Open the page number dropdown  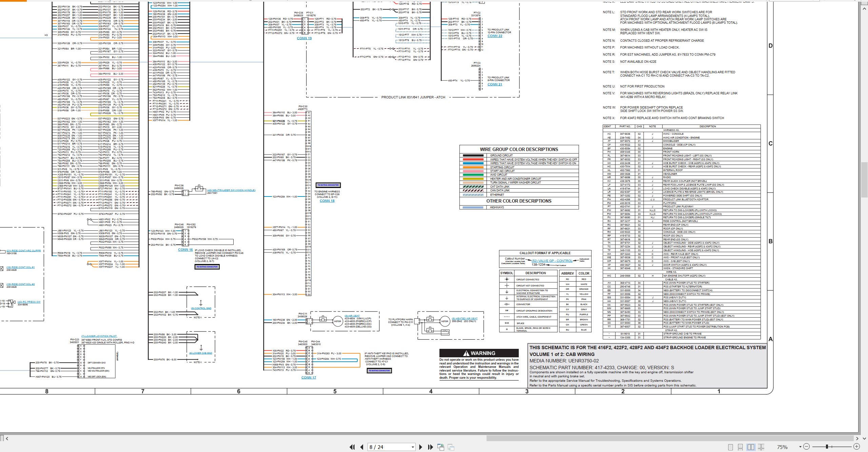click(413, 447)
